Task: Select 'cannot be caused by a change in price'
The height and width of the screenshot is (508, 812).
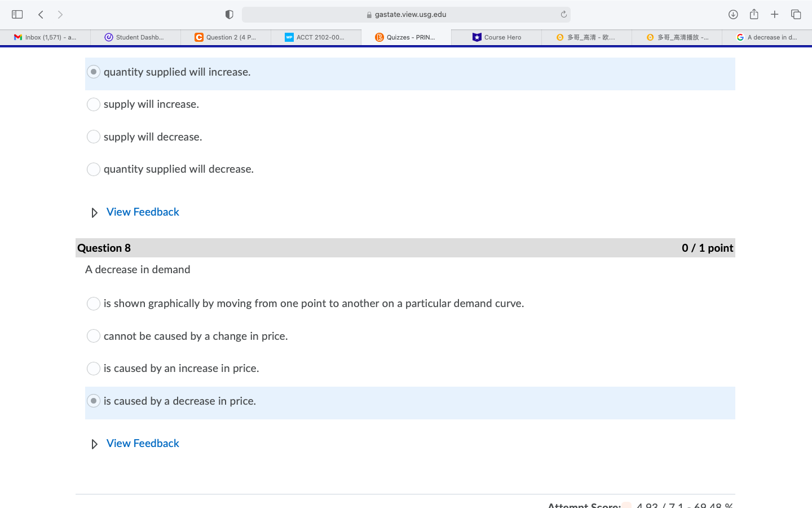Action: (94, 335)
